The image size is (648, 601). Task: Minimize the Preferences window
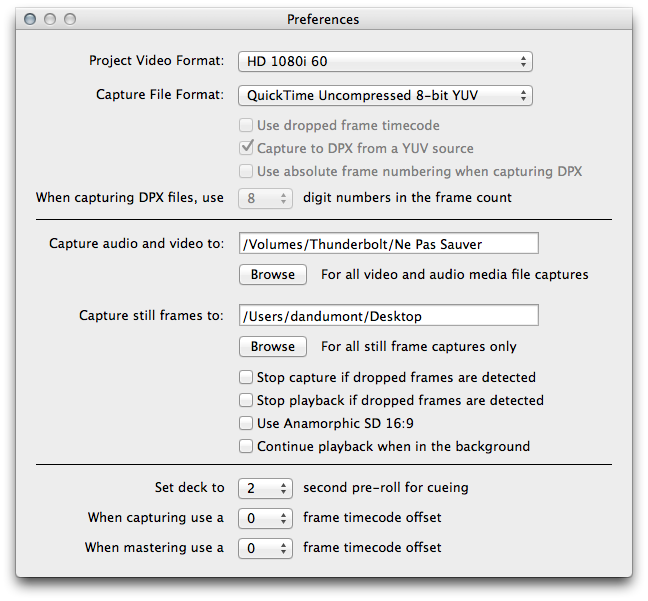pyautogui.click(x=50, y=19)
